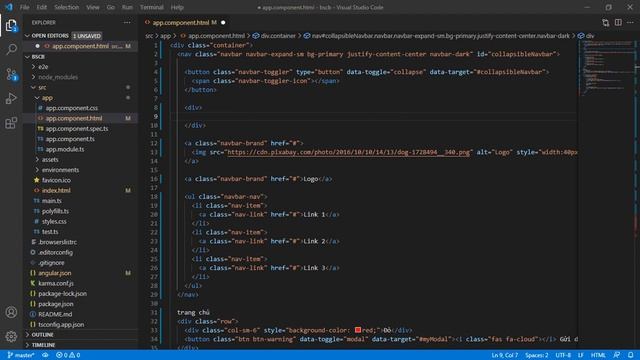Follow the pixabay image URL link
This screenshot has height=360, width=640.
coord(349,152)
